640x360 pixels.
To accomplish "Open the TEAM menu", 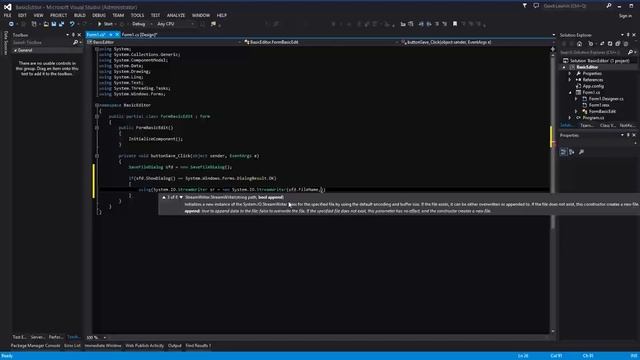I will (118, 15).
